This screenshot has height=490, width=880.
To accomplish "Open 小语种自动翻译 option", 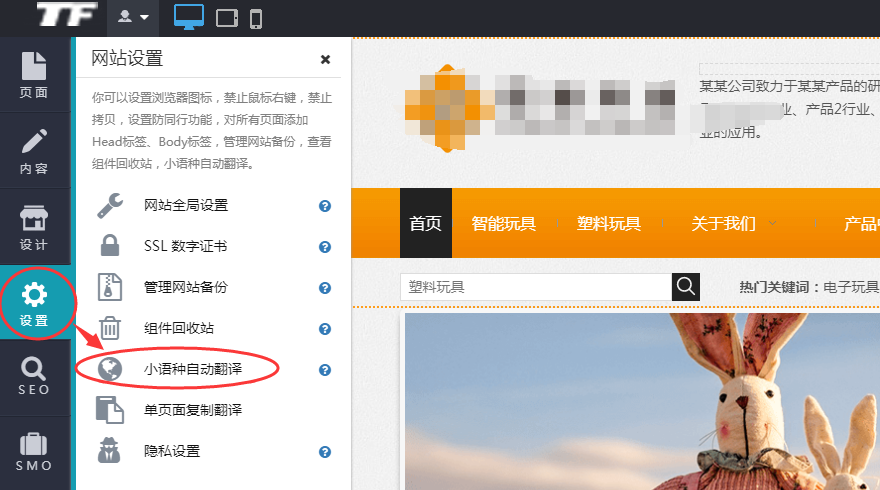I will point(193,370).
